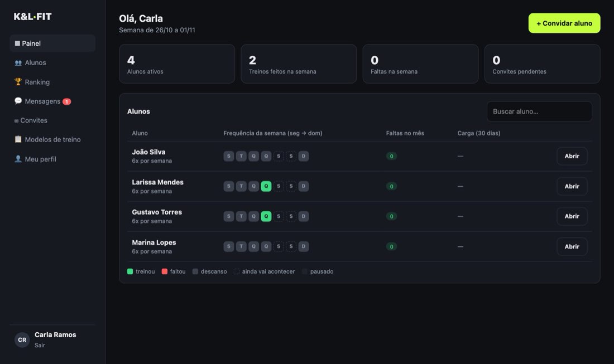
Task: Click the clipboard icon for Modelos de treino
Action: point(18,139)
